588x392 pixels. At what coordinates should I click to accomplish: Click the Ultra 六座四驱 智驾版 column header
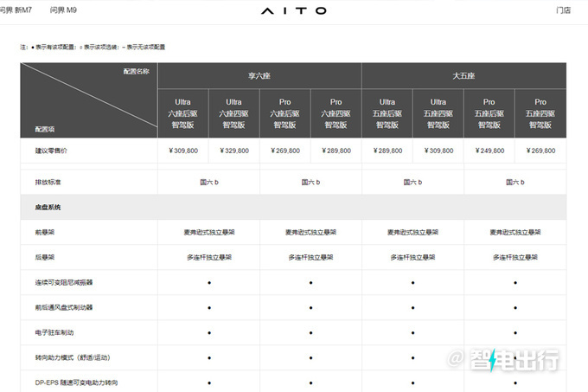(x=234, y=113)
